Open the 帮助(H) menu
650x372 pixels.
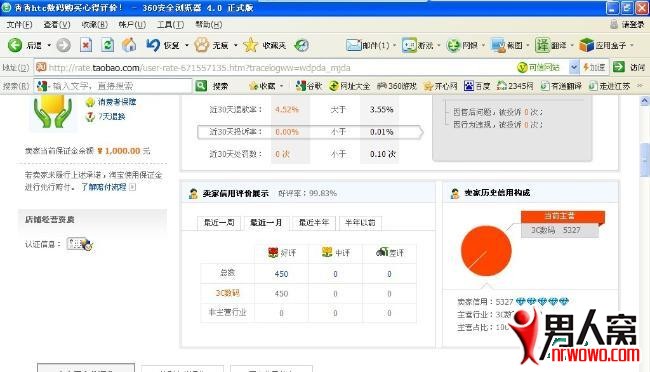pos(209,24)
